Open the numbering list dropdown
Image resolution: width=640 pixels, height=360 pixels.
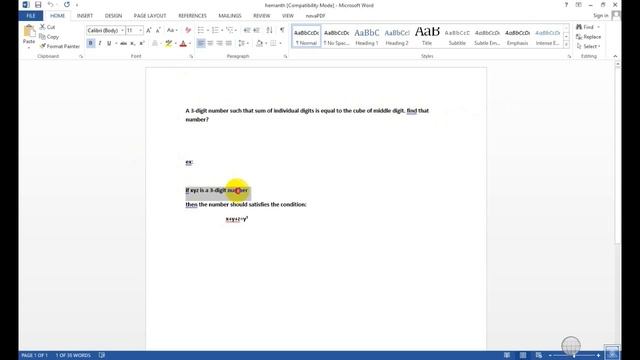point(222,30)
